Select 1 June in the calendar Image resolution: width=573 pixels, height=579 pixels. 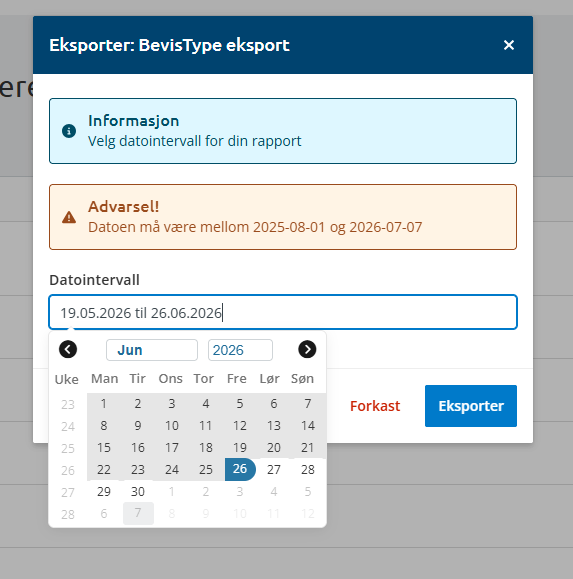point(104,404)
